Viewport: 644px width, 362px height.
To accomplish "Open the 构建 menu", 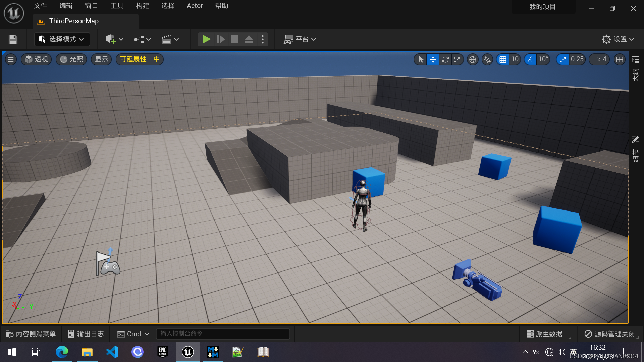I will click(x=142, y=6).
